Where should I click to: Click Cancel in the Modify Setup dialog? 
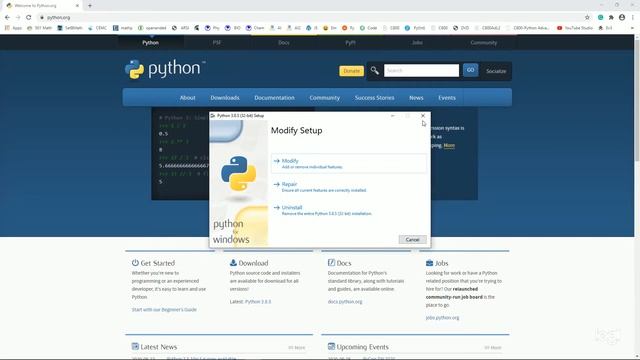[413, 240]
